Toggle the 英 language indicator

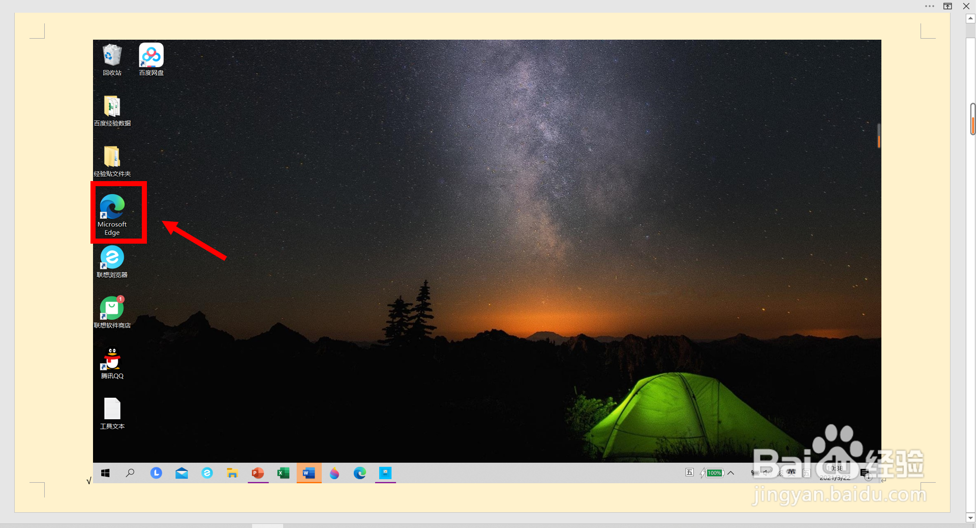(791, 472)
